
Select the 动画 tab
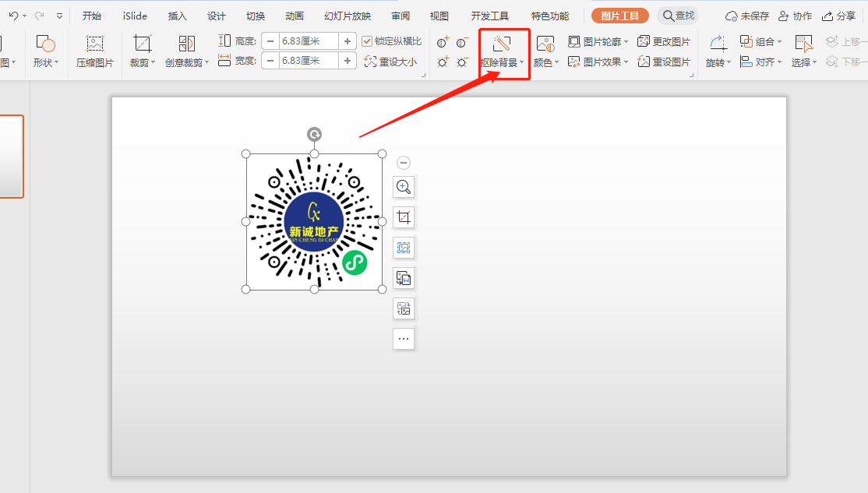(x=295, y=16)
